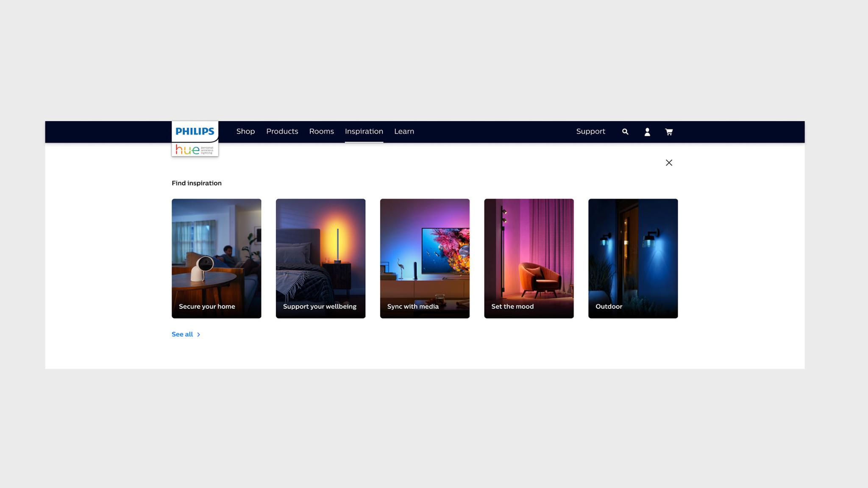Open the shopping cart icon
Viewport: 868px width, 488px height.
669,132
